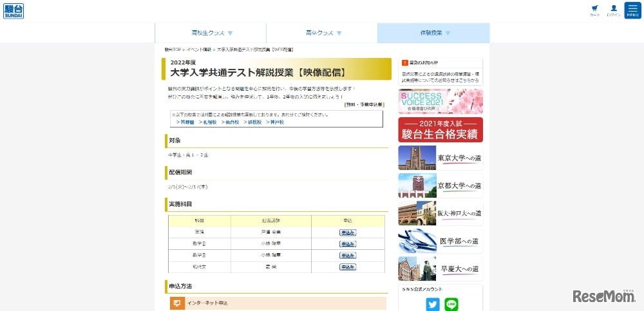Expand the 体験授業 menu
The image size is (644, 311).
(x=433, y=33)
